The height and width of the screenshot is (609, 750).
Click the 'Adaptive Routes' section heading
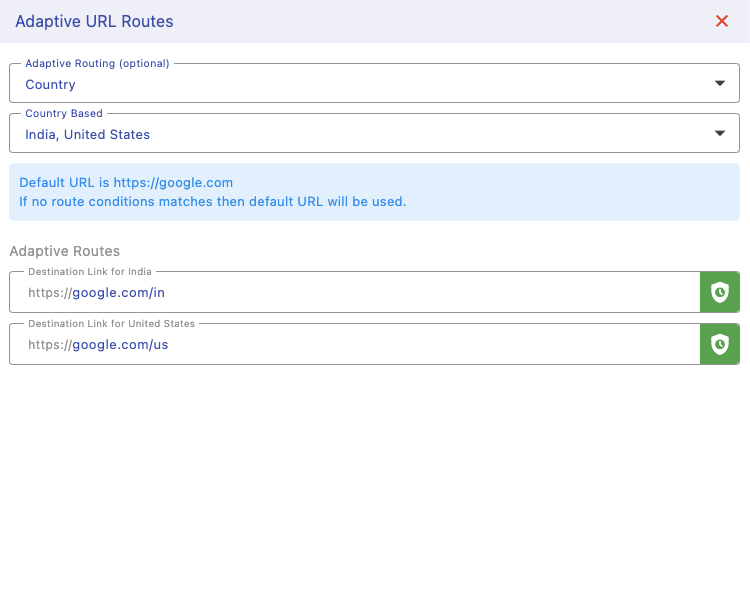pos(64,252)
